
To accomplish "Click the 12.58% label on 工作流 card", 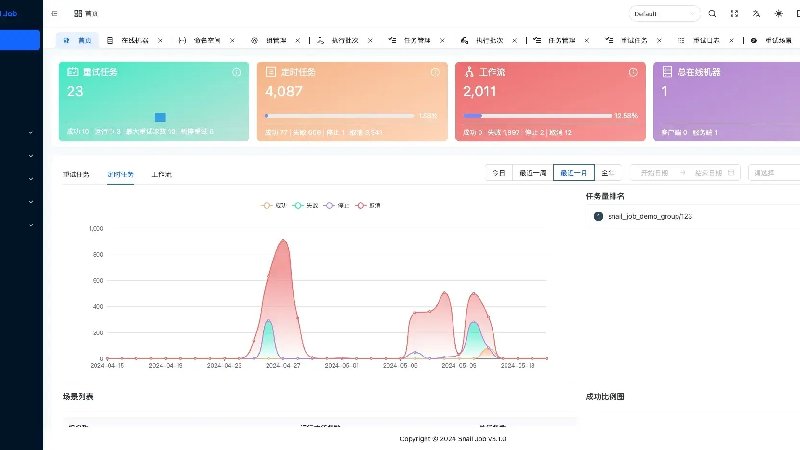I will (x=626, y=116).
